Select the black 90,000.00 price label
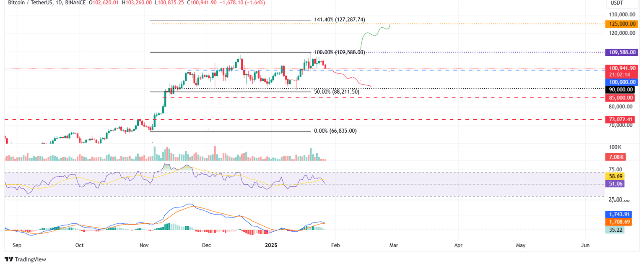This screenshot has height=267, width=644. pos(620,89)
